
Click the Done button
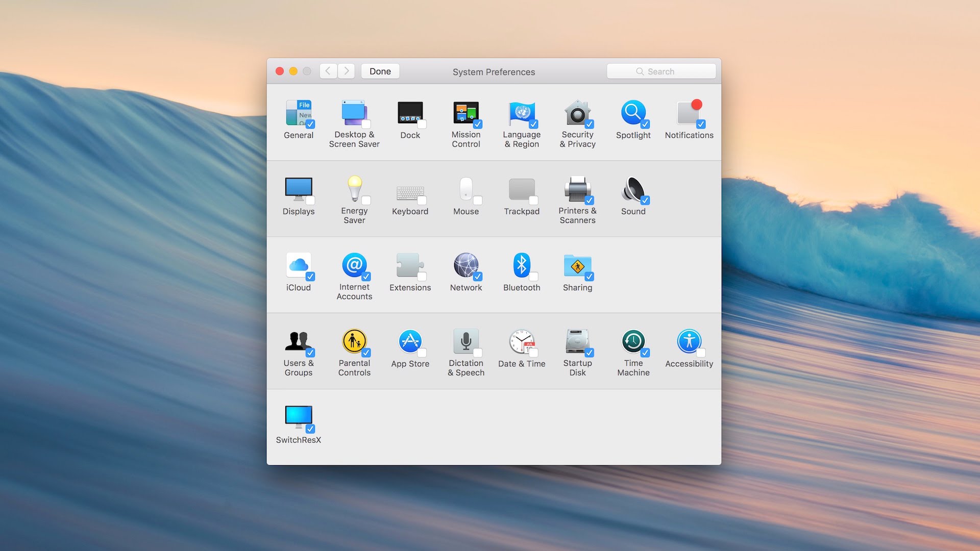[380, 71]
